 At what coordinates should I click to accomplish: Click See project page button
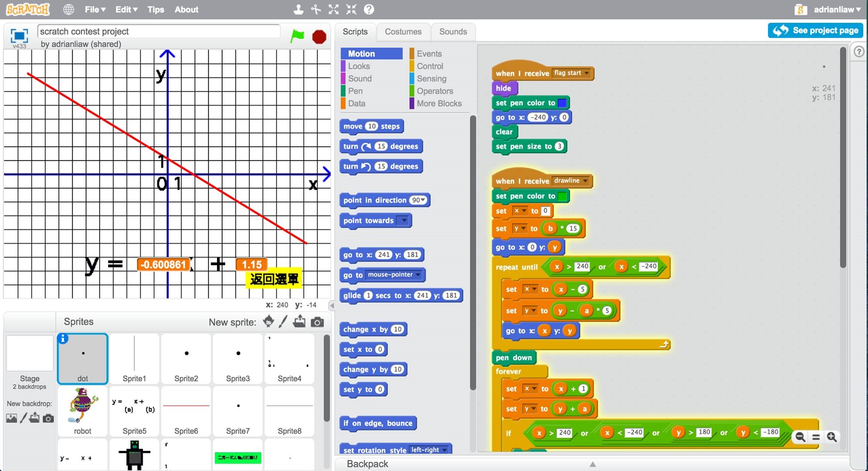pos(815,30)
